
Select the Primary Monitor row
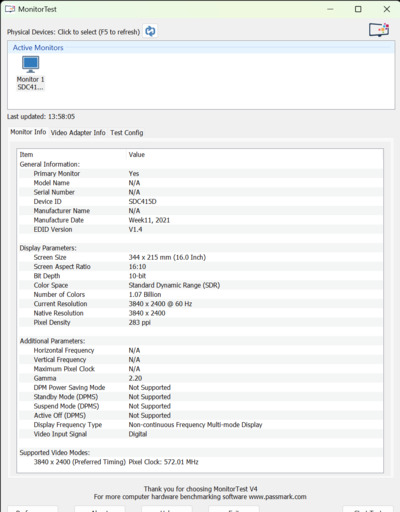coord(200,173)
